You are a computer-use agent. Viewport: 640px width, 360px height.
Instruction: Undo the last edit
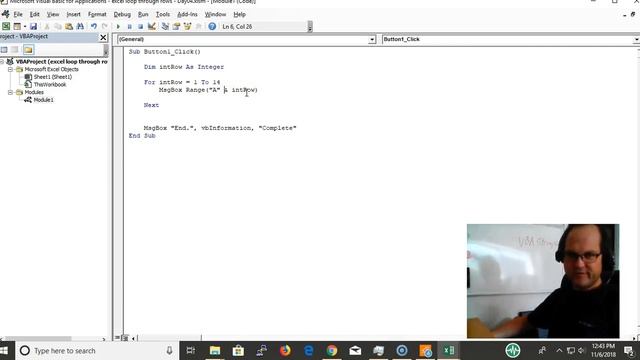93,27
